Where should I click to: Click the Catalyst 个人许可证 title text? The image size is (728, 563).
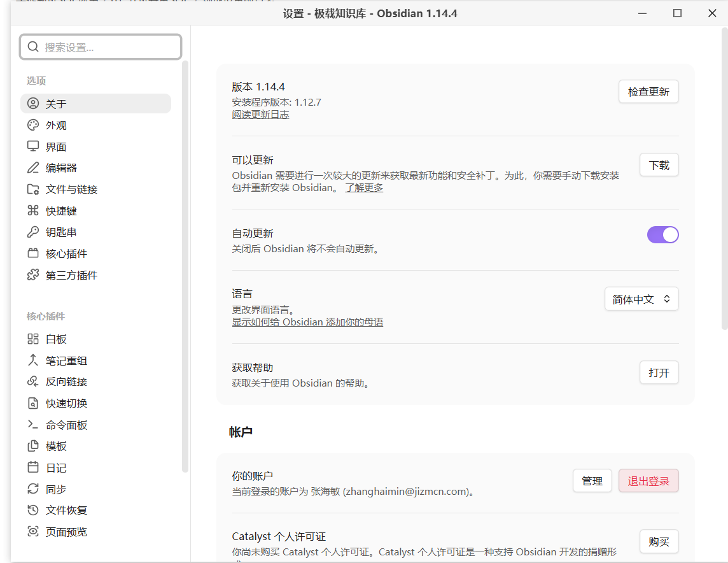point(279,536)
